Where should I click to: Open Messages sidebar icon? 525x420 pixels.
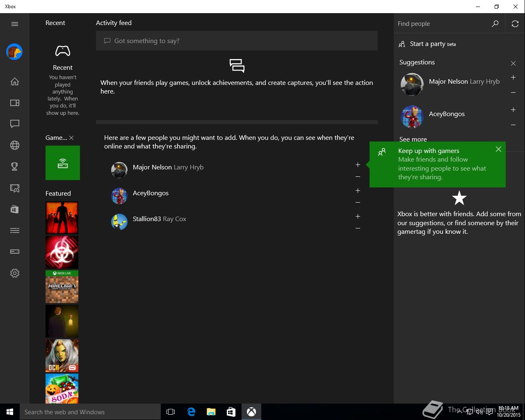(15, 124)
